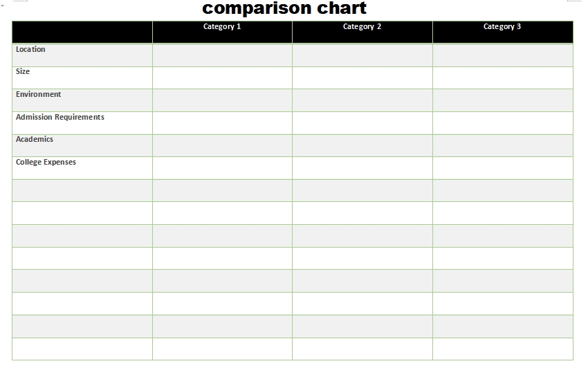Click College Expenses cell under Category 3
This screenshot has width=588, height=377.
[503, 168]
